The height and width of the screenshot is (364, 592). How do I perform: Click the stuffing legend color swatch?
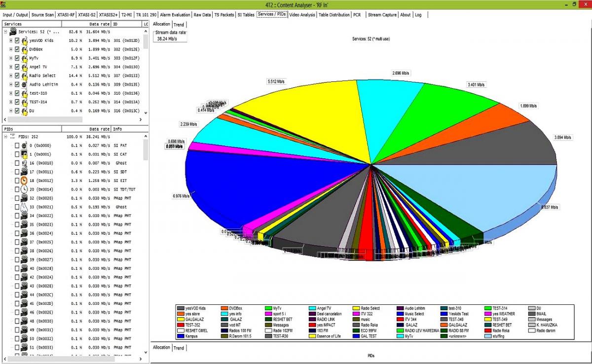point(488,336)
